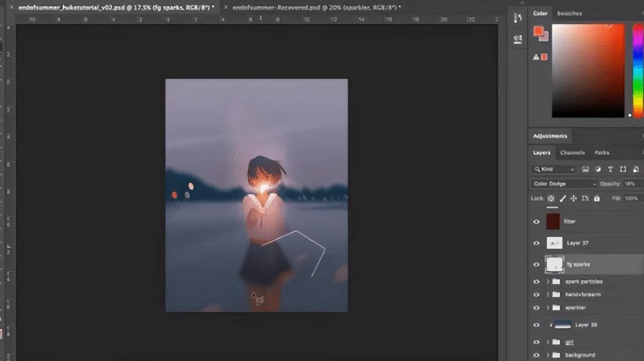Select the Layer 35 name

pyautogui.click(x=586, y=325)
